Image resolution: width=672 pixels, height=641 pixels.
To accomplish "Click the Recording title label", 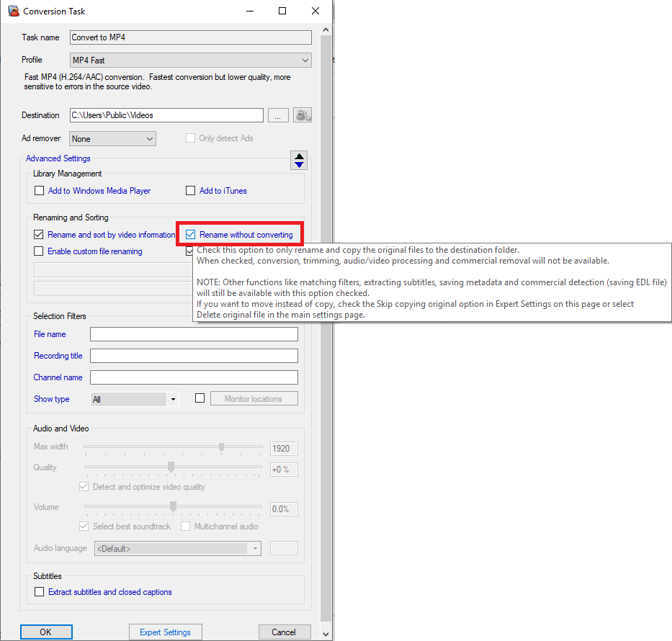I will (58, 356).
